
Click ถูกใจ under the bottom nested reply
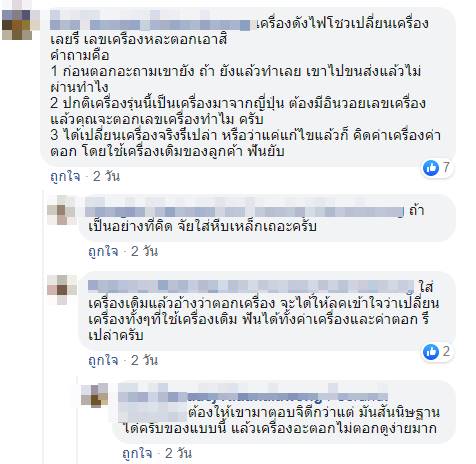[137, 453]
